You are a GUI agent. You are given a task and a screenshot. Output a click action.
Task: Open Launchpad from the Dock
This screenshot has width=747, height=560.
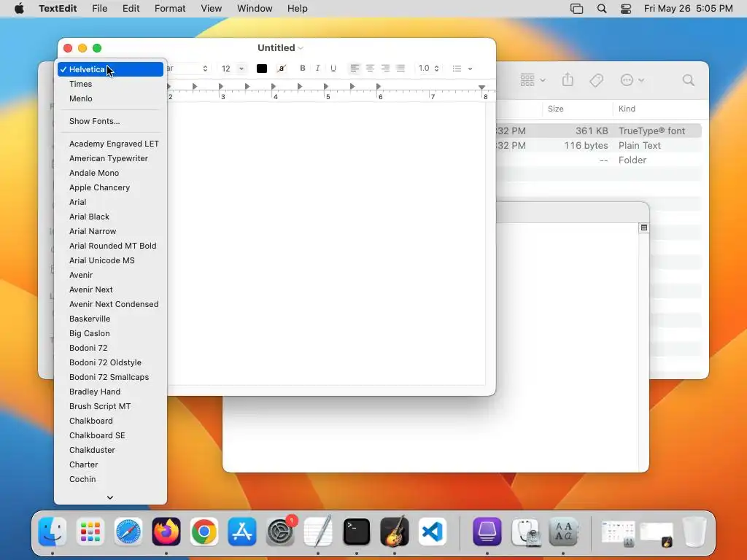(x=90, y=532)
